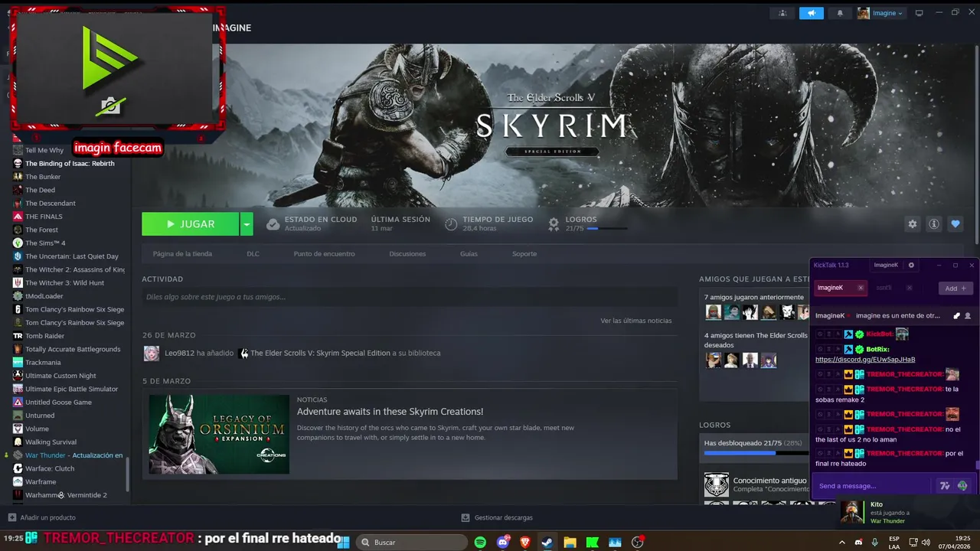Viewport: 980px width, 551px height.
Task: Open the 7TV emotes button in KickTalk
Action: click(x=945, y=486)
